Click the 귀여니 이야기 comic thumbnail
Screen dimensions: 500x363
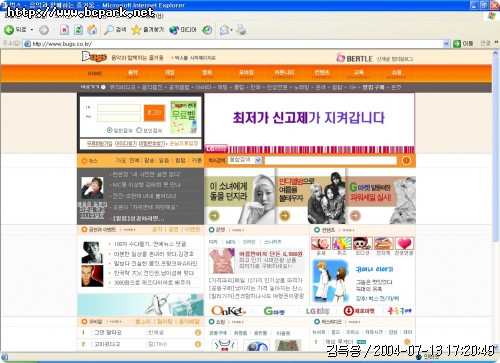[330, 282]
